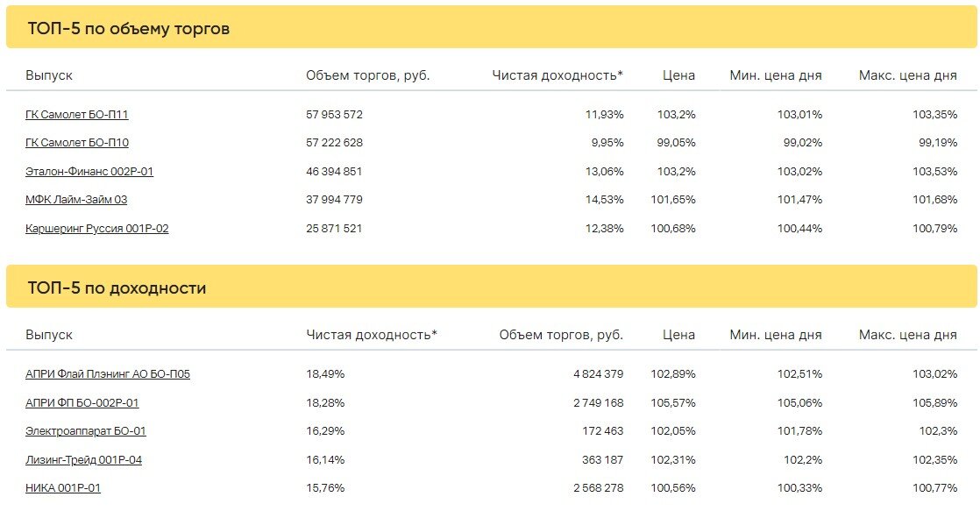Click the 57 953 572 trading volume value
The height and width of the screenshot is (511, 980).
334,114
